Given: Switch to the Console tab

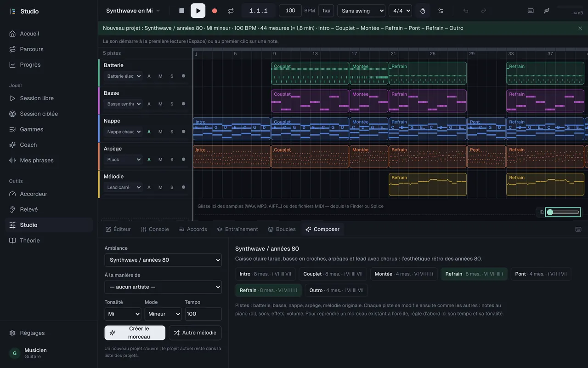Looking at the screenshot, I should pyautogui.click(x=155, y=230).
